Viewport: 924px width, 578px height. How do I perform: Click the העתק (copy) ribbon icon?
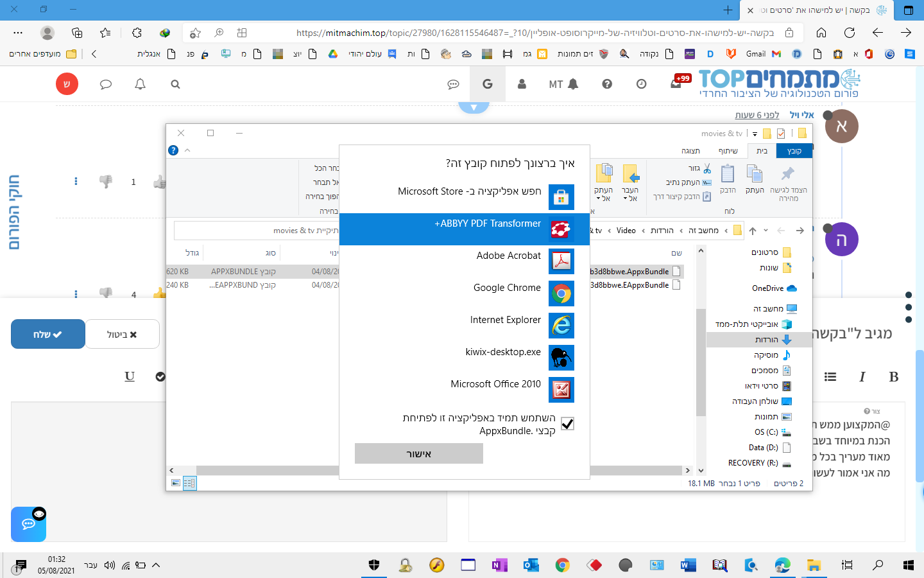(x=755, y=179)
